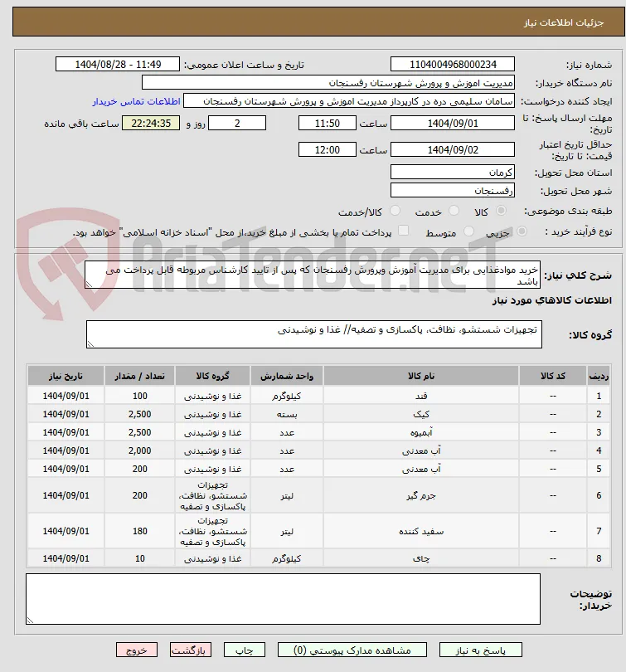Select the متوسط purchase type radio

(x=468, y=231)
